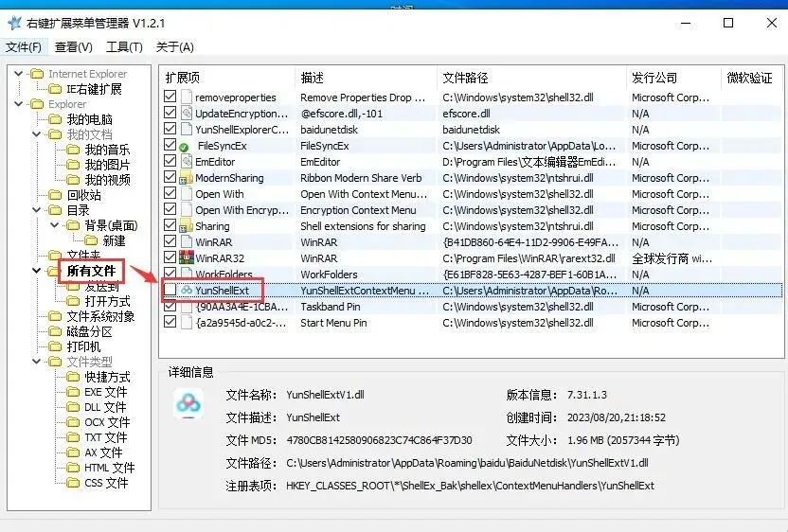Click the version value 7.31.1.3

click(x=587, y=395)
